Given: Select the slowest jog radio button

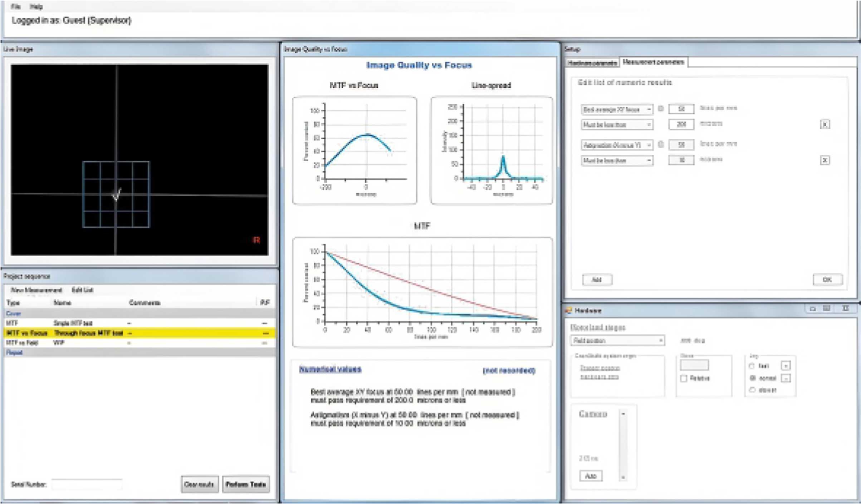Looking at the screenshot, I should (752, 390).
